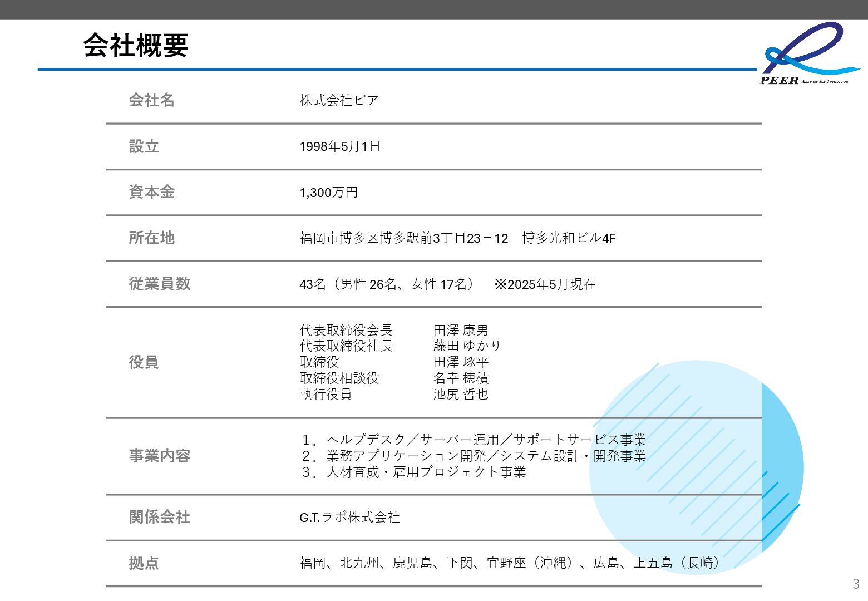Select the title 代表取締役社長
The image size is (868, 601).
pos(346,346)
